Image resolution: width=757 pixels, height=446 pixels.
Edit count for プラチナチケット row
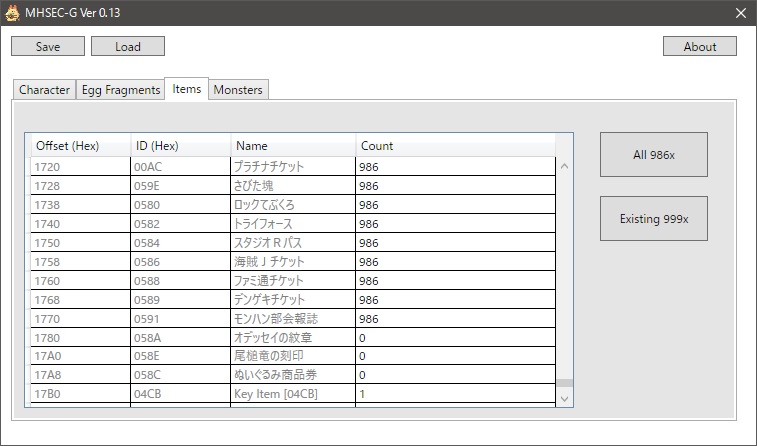click(x=455, y=167)
